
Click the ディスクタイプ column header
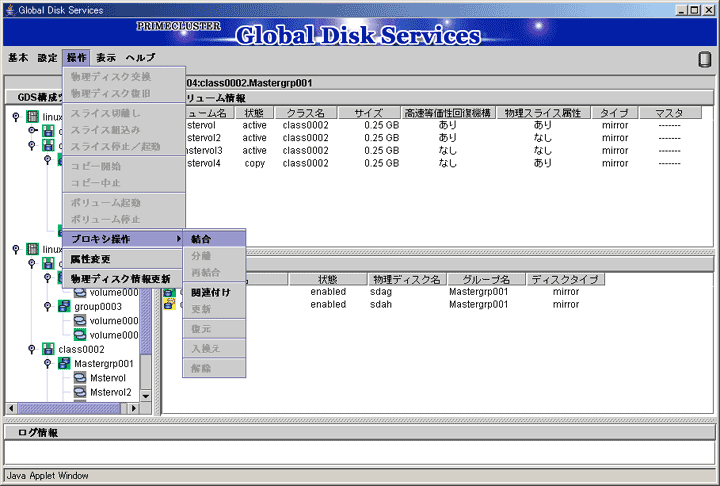tap(566, 279)
